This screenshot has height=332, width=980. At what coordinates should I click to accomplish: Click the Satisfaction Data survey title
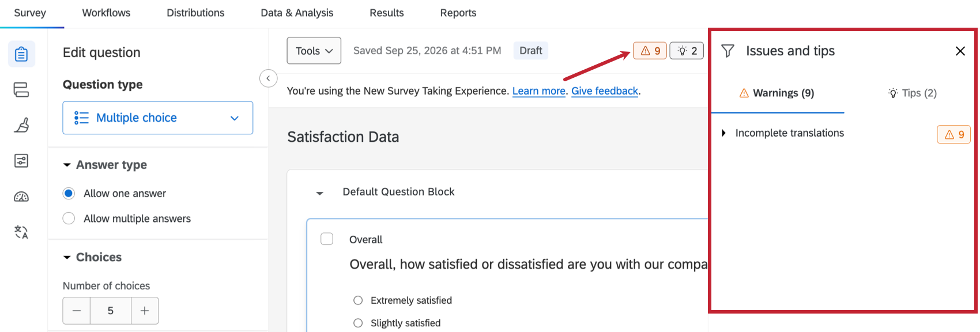point(343,137)
